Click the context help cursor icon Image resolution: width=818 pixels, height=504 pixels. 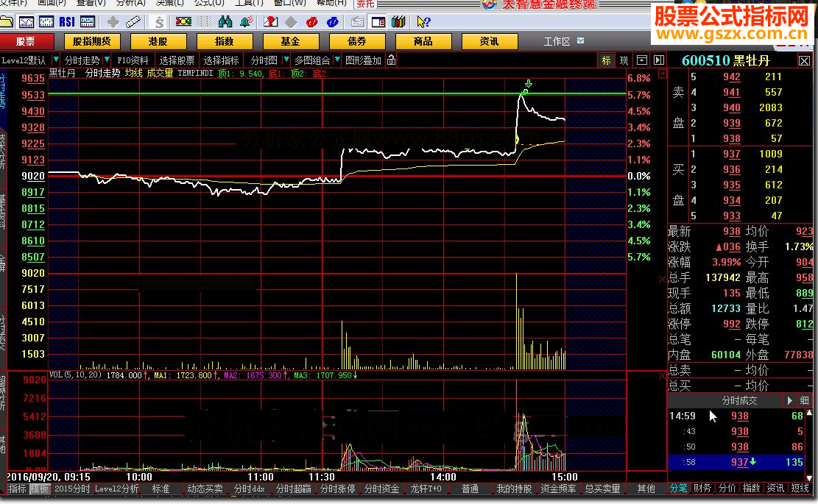tap(423, 22)
